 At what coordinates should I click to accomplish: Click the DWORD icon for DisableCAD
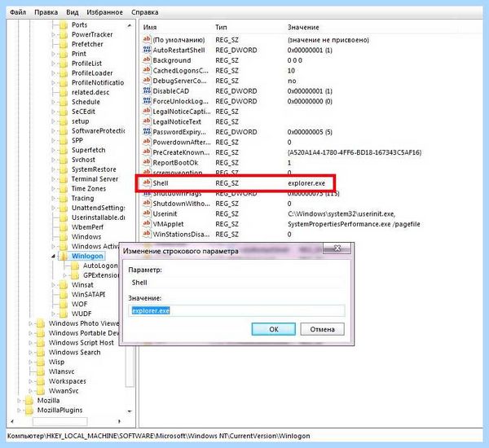147,90
